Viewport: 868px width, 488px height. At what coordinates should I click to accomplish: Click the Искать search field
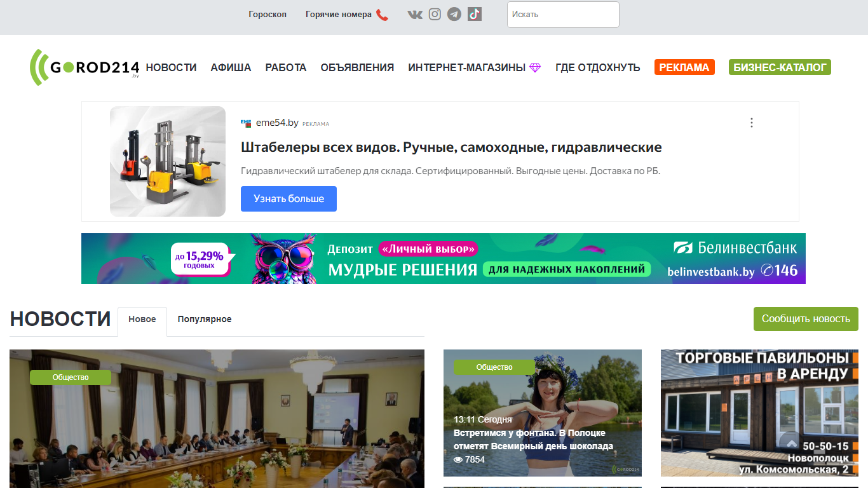tap(563, 15)
